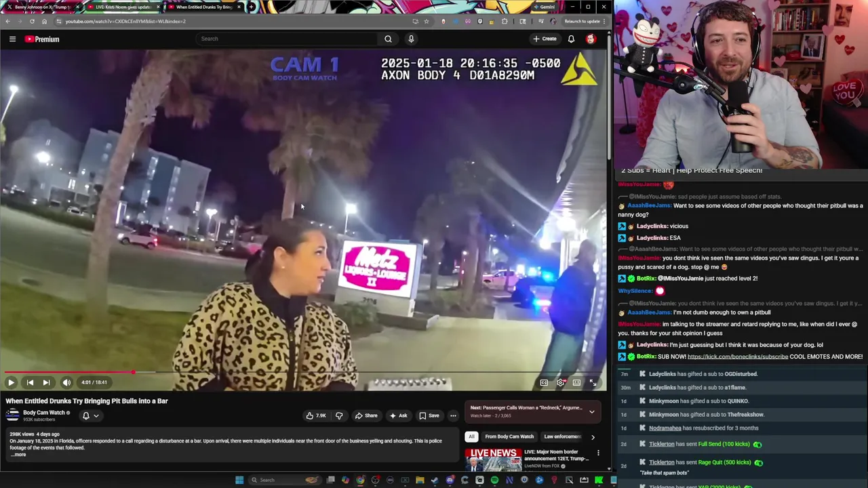This screenshot has width=868, height=488.
Task: Like the video with 7.9K likes
Action: point(316,415)
